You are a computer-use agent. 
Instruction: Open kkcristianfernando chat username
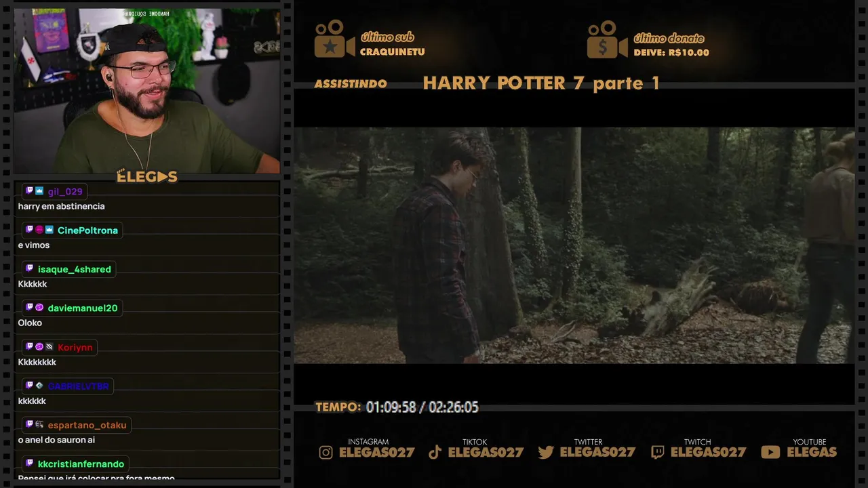coord(81,464)
